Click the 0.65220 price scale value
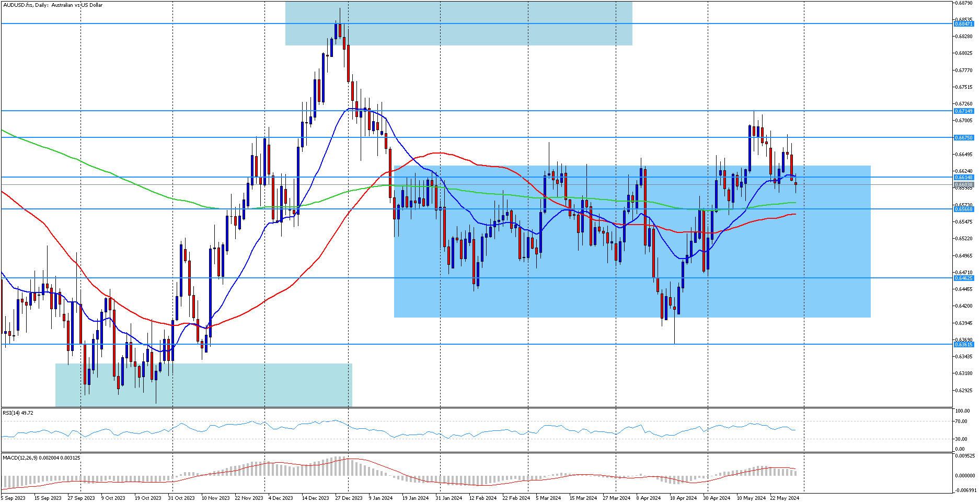 [964, 239]
